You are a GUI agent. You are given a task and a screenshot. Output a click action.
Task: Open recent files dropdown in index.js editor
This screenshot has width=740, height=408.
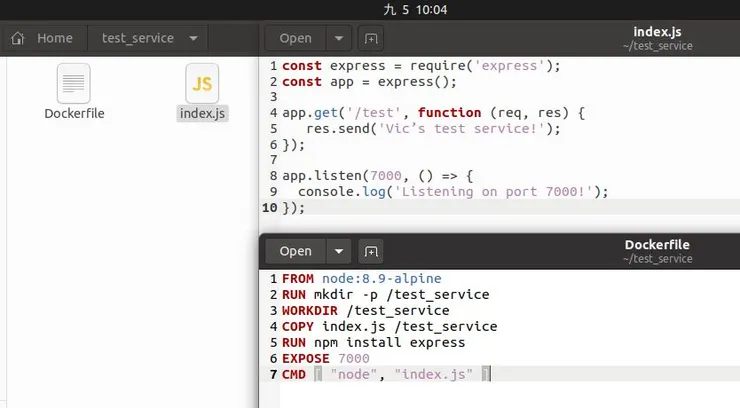pyautogui.click(x=340, y=38)
